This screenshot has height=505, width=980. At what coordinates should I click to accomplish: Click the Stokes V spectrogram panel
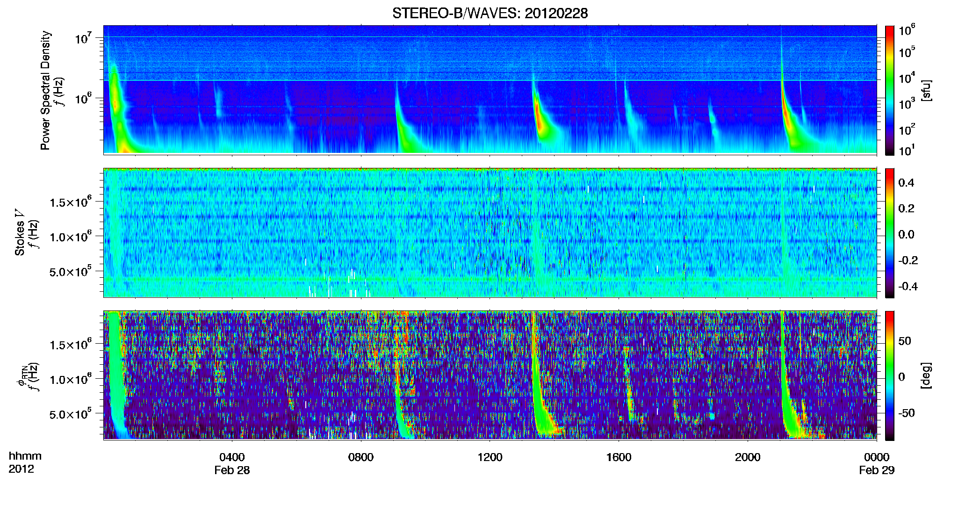point(490,232)
